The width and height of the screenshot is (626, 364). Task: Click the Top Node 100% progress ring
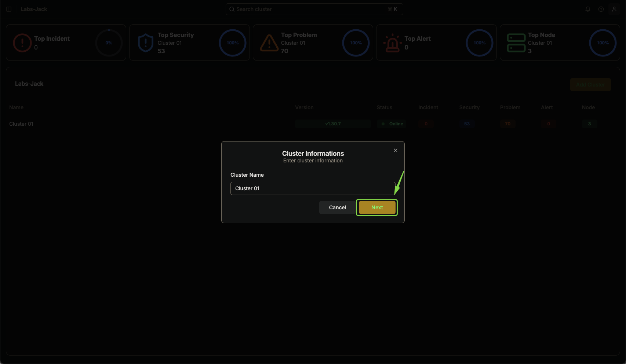point(603,43)
